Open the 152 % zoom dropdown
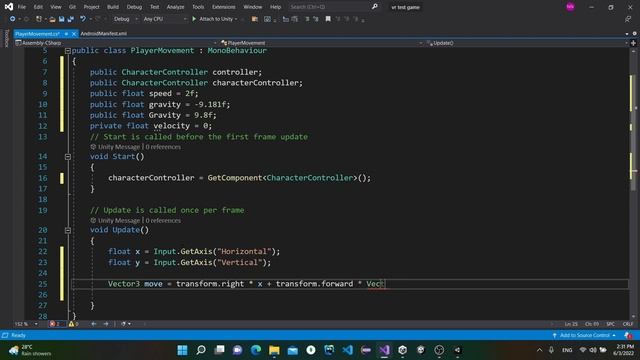Viewport: 640px width, 360px height. (26, 324)
